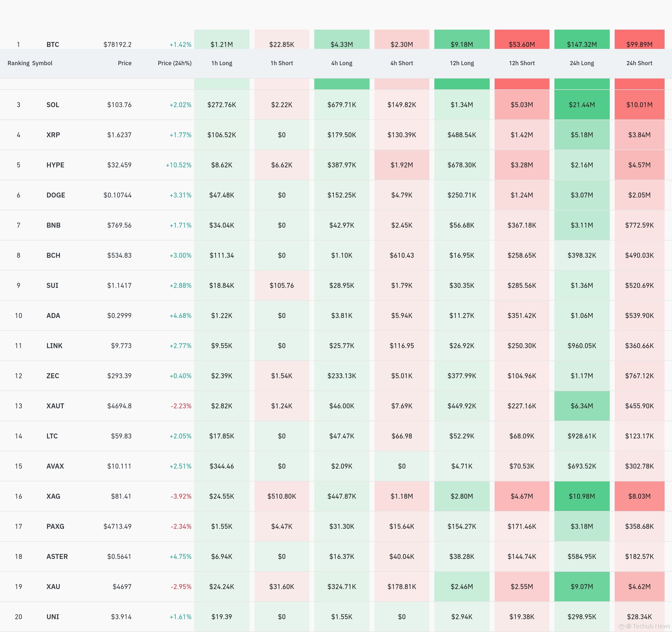Click the DOGE symbol
The width and height of the screenshot is (672, 632).
click(56, 195)
